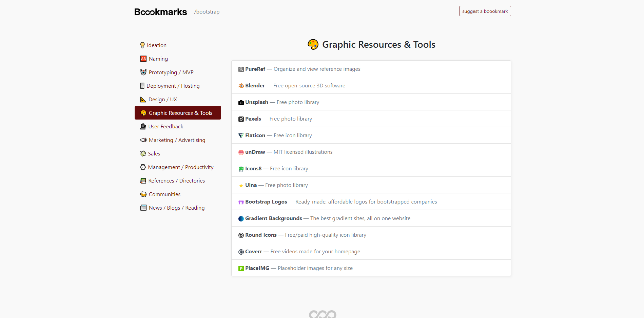The height and width of the screenshot is (318, 644).
Task: Open the Ulna bookmark link
Action: [371, 185]
